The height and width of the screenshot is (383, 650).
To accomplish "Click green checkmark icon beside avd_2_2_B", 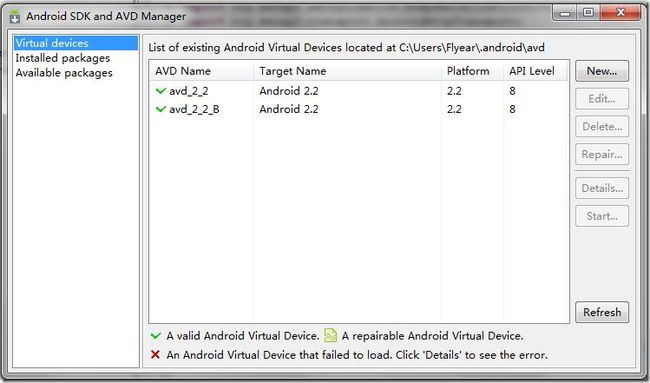I will [161, 109].
